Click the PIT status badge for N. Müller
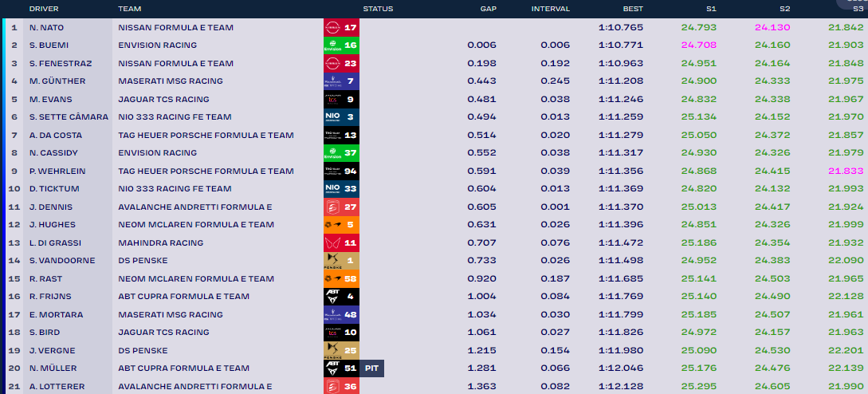Image resolution: width=868 pixels, height=394 pixels. [x=371, y=368]
